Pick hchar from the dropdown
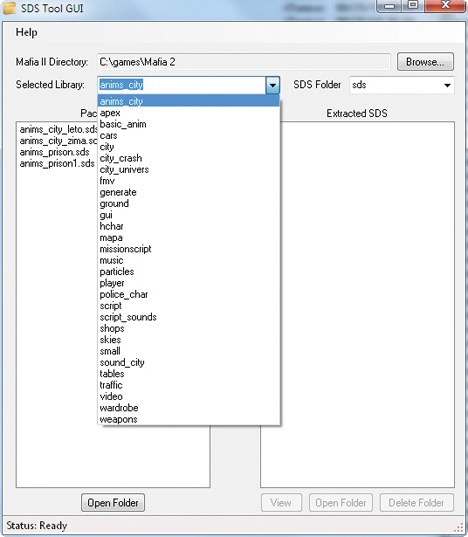 point(189,226)
